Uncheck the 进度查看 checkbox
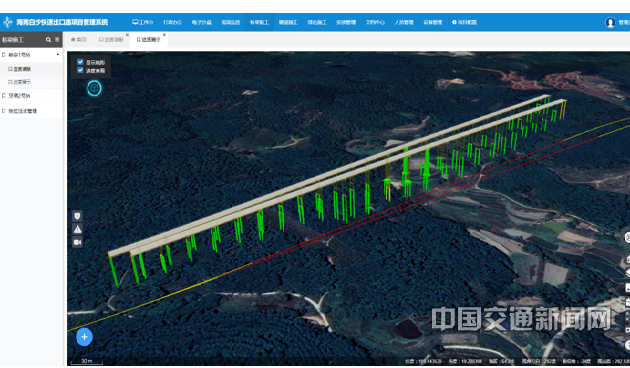630x368 pixels. click(x=80, y=70)
